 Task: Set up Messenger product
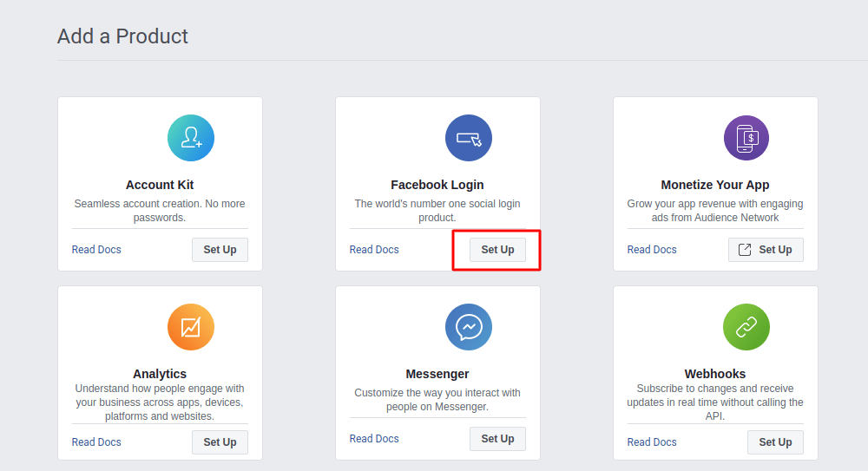tap(497, 439)
